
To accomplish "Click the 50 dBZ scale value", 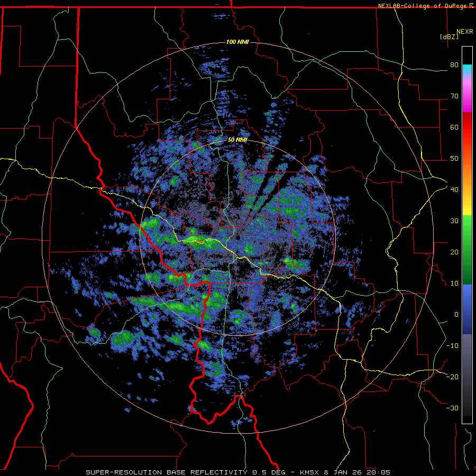I will pos(454,159).
